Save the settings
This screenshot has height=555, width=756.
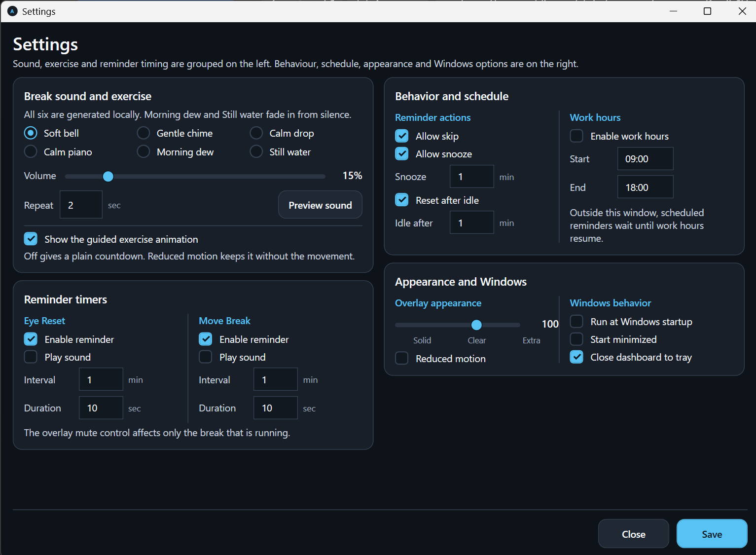click(712, 534)
